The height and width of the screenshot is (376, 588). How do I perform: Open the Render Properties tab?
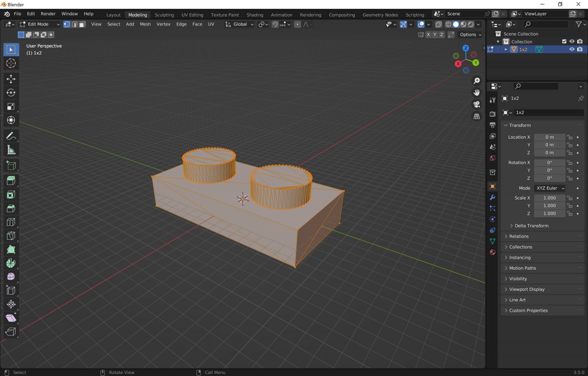coord(493,113)
